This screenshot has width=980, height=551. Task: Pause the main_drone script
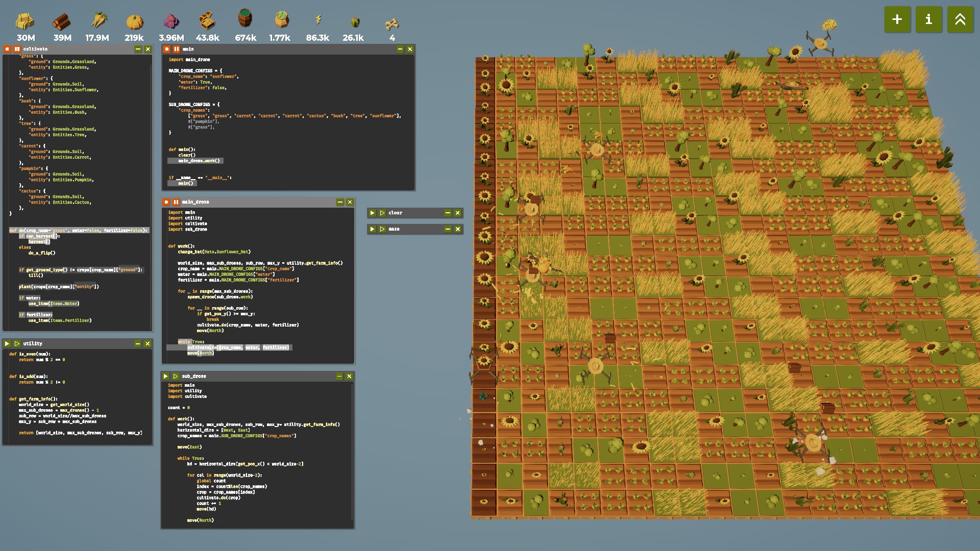point(176,202)
